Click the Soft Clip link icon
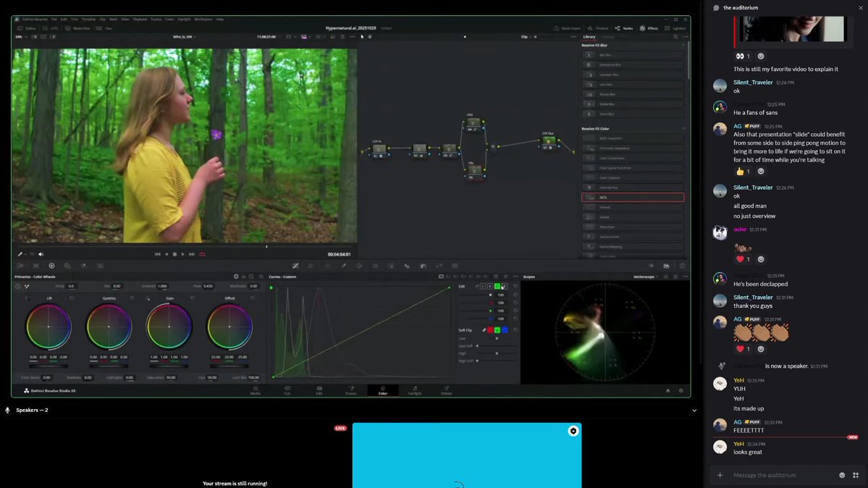The height and width of the screenshot is (488, 868). (484, 330)
